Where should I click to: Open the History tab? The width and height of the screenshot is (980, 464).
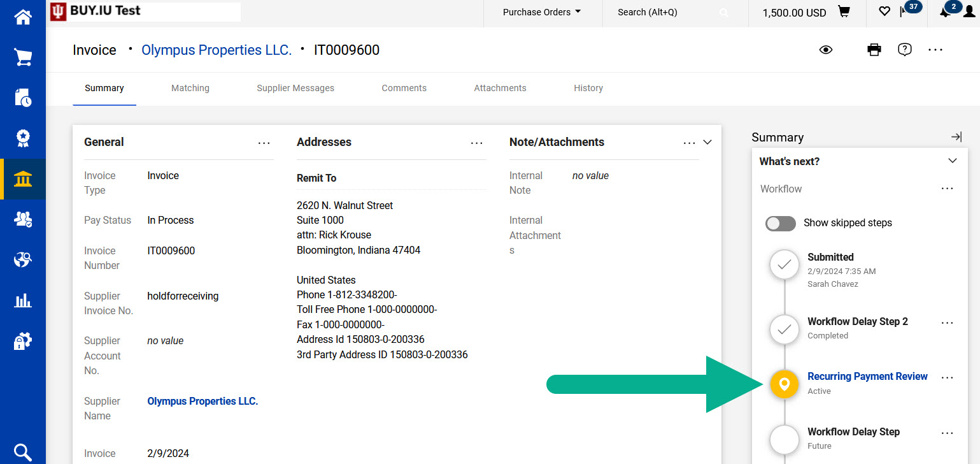point(588,89)
